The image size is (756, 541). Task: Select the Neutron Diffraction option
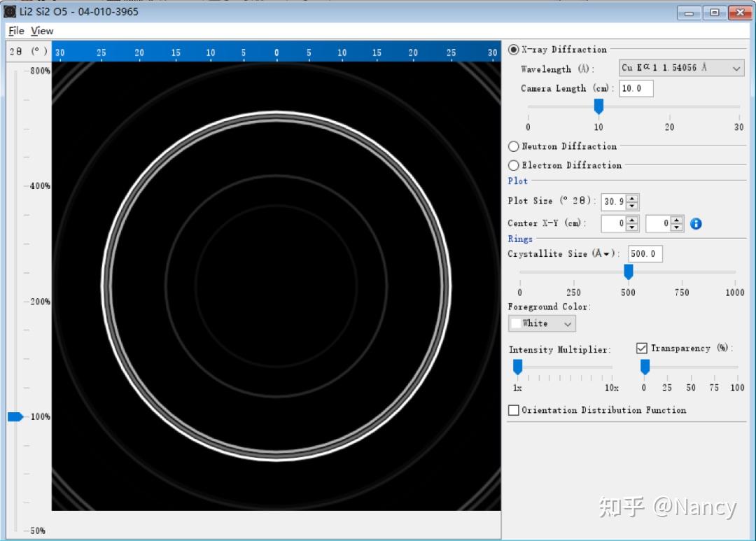pyautogui.click(x=514, y=147)
